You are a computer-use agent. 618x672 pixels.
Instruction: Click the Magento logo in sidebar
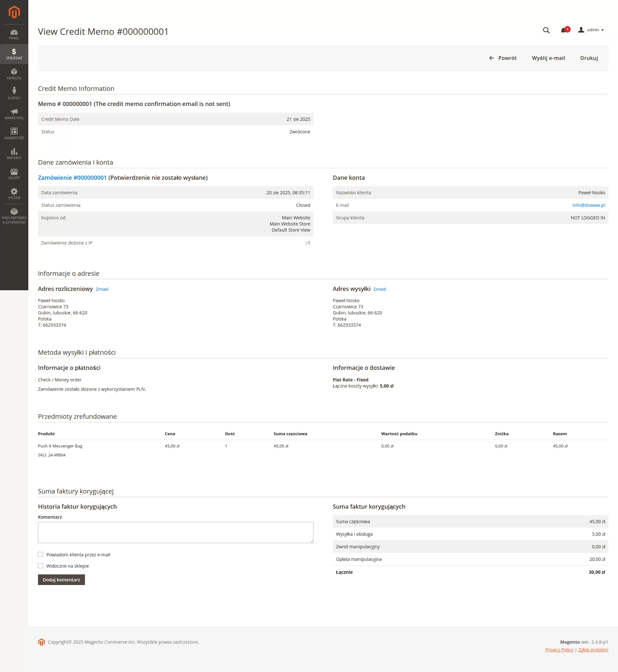(14, 12)
